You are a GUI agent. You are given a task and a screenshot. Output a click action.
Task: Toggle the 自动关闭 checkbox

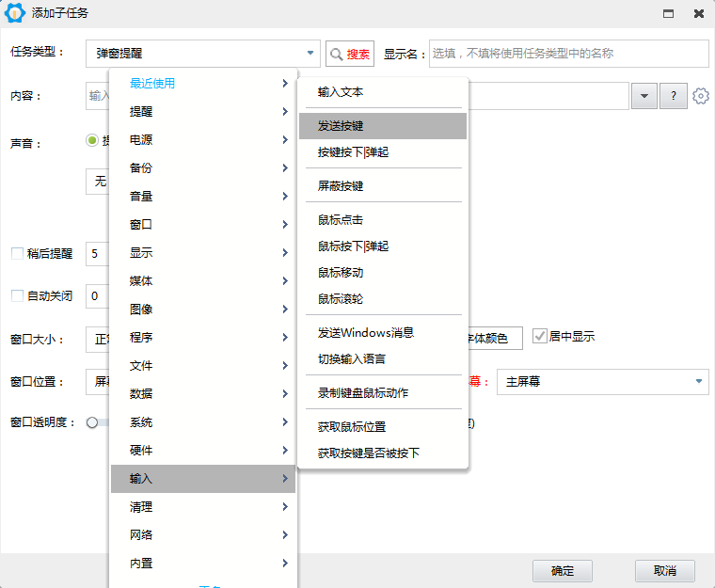(x=17, y=295)
